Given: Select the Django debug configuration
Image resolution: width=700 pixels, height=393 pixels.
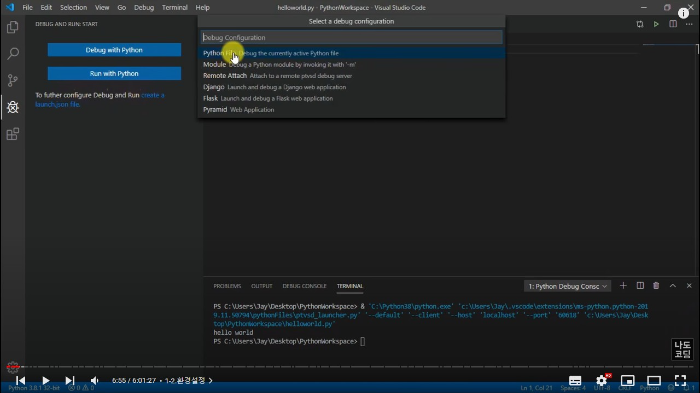Looking at the screenshot, I should click(x=352, y=87).
